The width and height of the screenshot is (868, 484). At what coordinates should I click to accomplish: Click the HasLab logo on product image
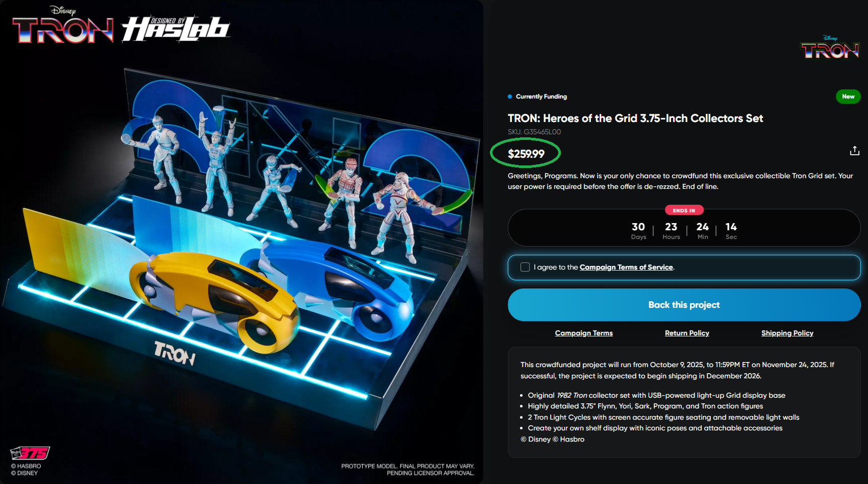176,29
